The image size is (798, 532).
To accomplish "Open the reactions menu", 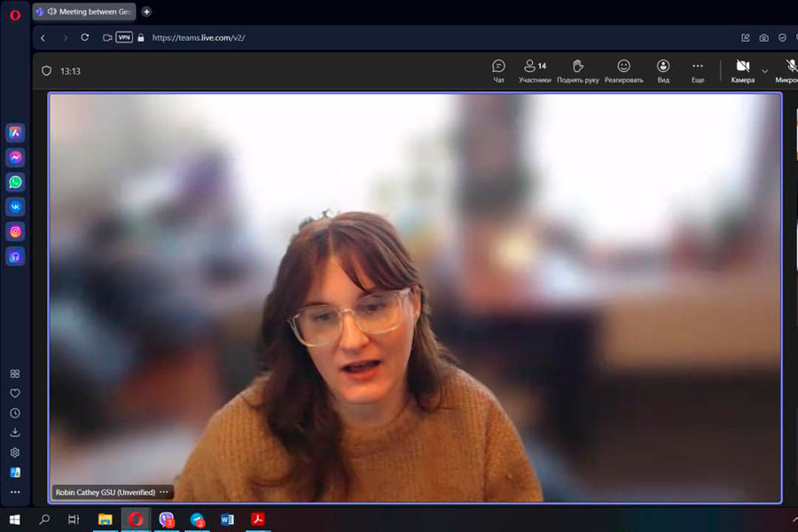I will pos(623,70).
